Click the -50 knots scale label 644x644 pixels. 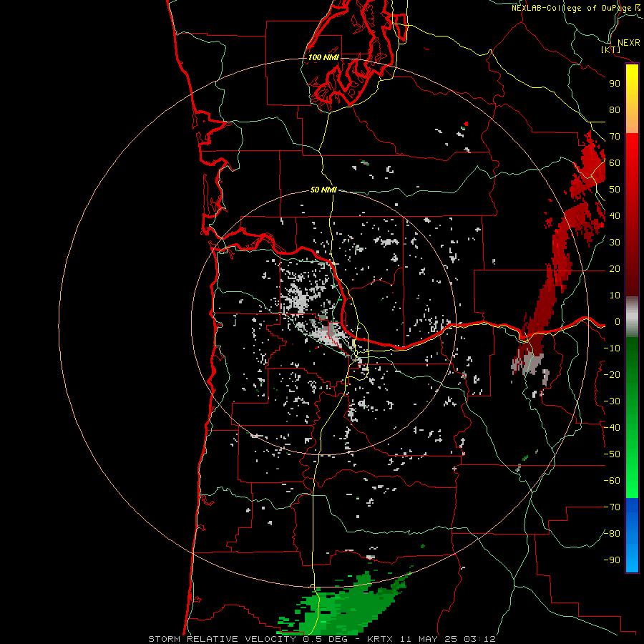[x=612, y=454]
